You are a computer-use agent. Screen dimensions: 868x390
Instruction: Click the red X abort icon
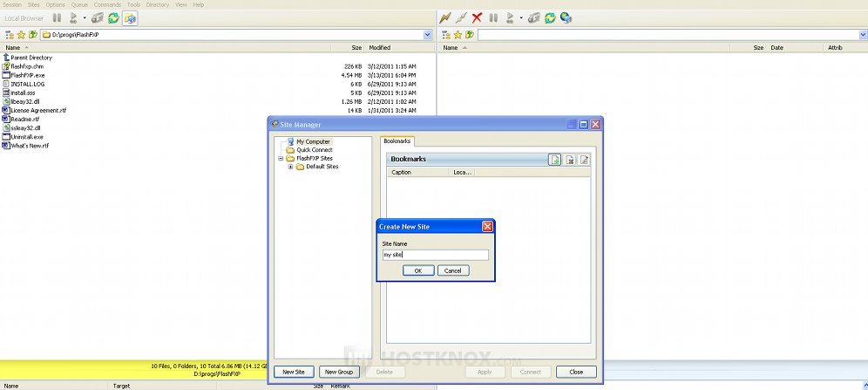tap(478, 18)
